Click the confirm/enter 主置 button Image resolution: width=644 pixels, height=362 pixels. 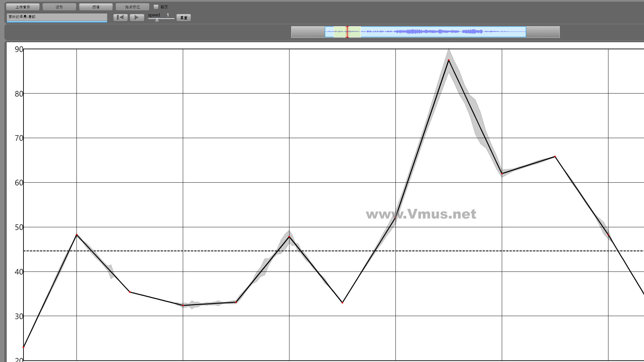click(183, 18)
